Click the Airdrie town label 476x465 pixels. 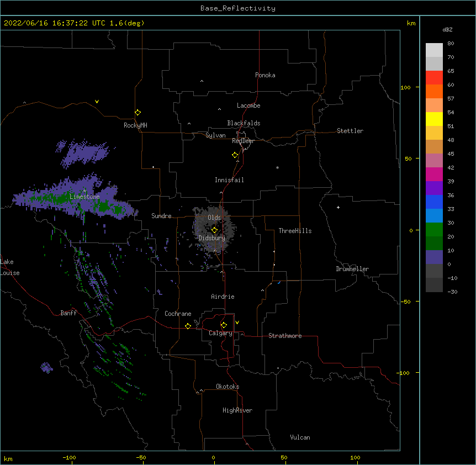tap(223, 297)
